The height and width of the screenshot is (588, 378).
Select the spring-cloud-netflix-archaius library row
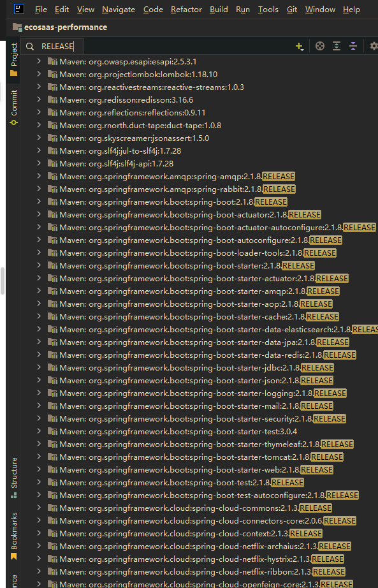(199, 546)
